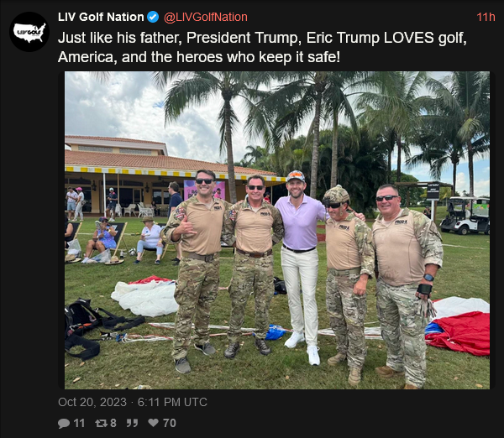View the 11 replies count

79,423
